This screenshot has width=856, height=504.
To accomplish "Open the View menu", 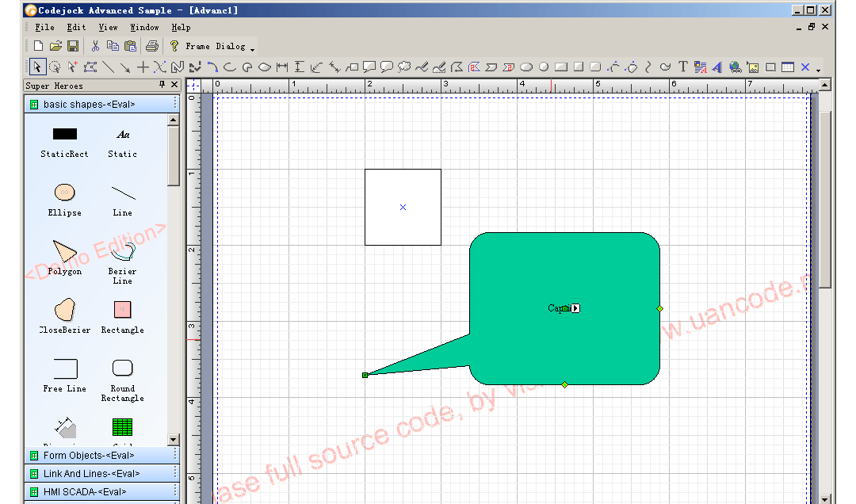I will [x=108, y=27].
